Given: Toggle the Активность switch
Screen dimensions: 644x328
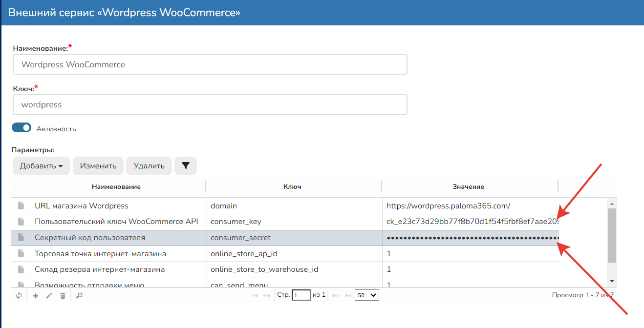Looking at the screenshot, I should 21,128.
